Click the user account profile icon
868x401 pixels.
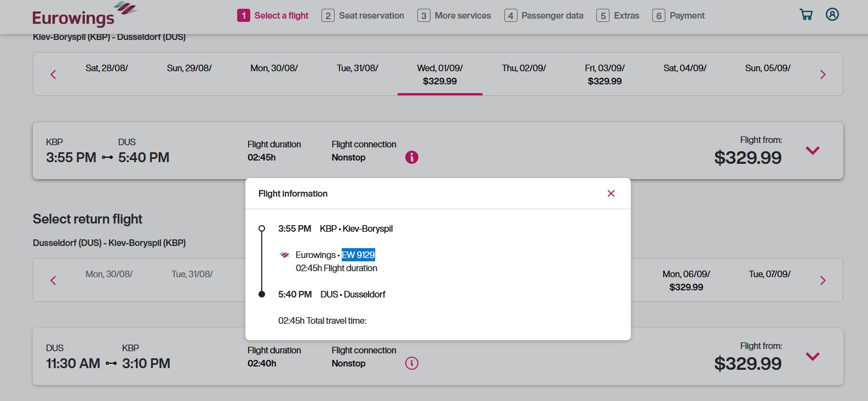pyautogui.click(x=832, y=15)
